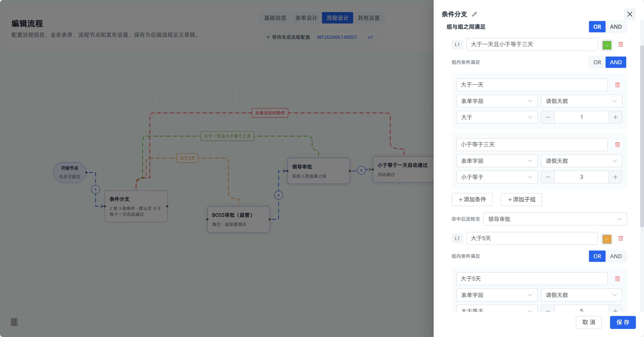Open the green color picker swatch

tap(607, 45)
